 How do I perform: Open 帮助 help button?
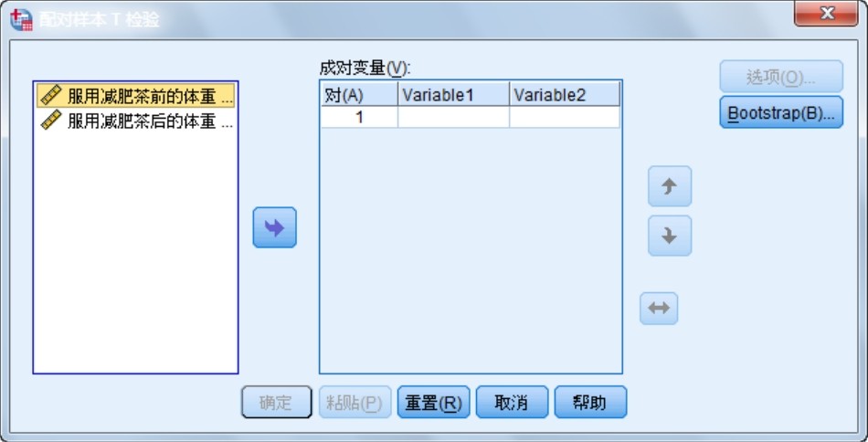tap(590, 402)
